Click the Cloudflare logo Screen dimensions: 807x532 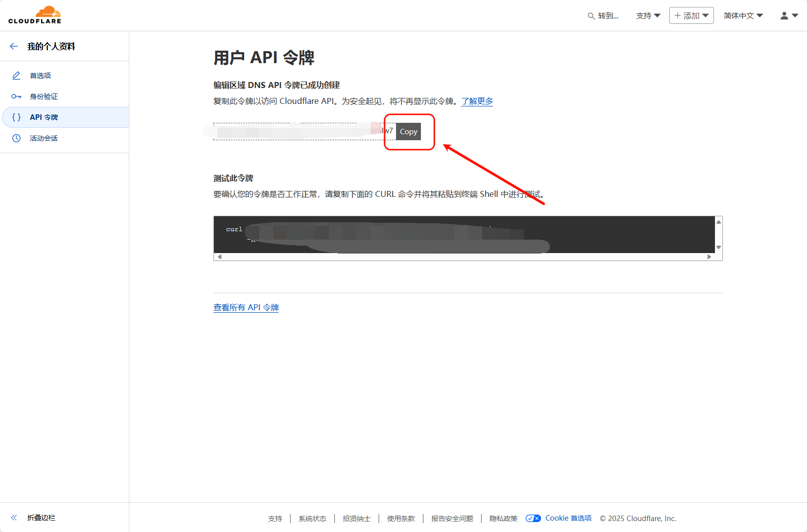(35, 15)
